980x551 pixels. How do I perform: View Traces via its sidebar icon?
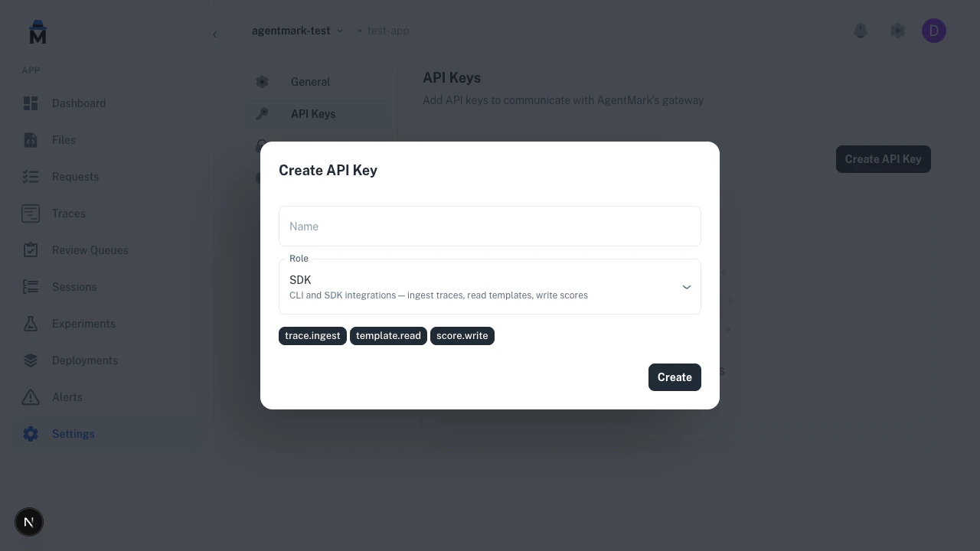pyautogui.click(x=31, y=214)
